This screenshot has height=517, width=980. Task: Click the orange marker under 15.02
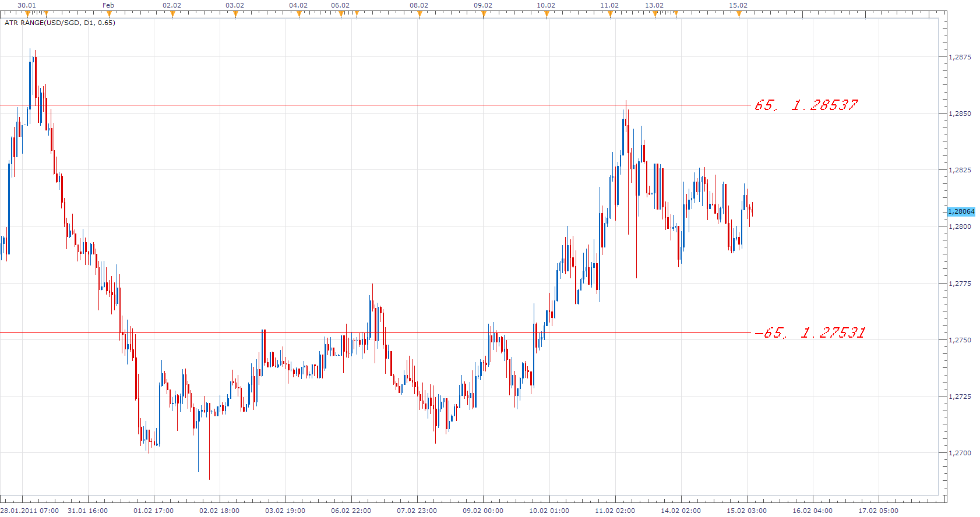pos(739,14)
